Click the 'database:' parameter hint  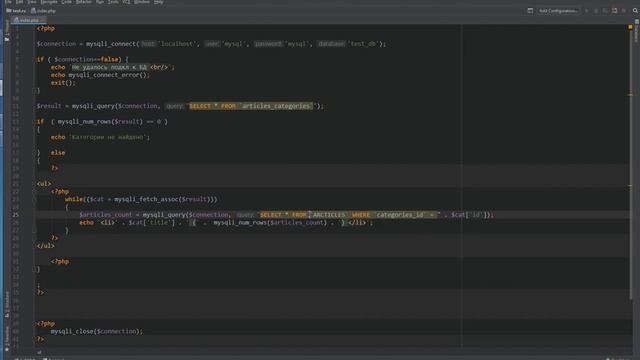click(331, 44)
